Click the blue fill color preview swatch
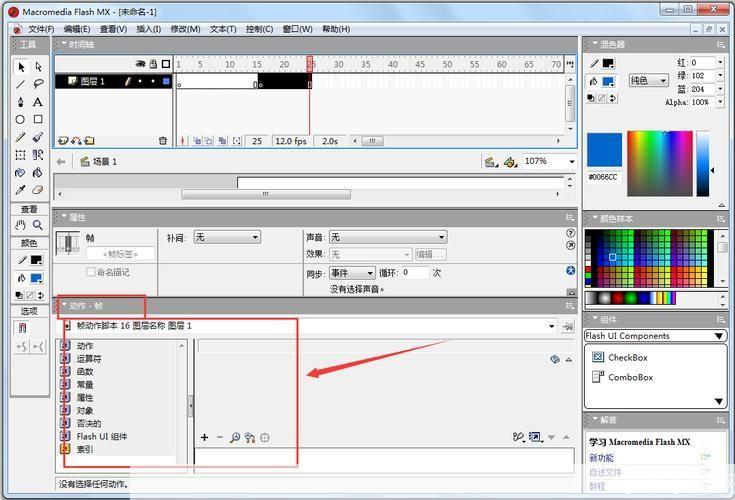Image resolution: width=735 pixels, height=500 pixels. (605, 150)
